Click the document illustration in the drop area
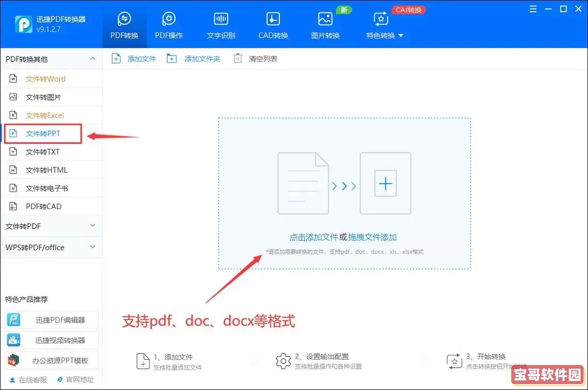Viewport: 588px width, 390px height. click(303, 184)
